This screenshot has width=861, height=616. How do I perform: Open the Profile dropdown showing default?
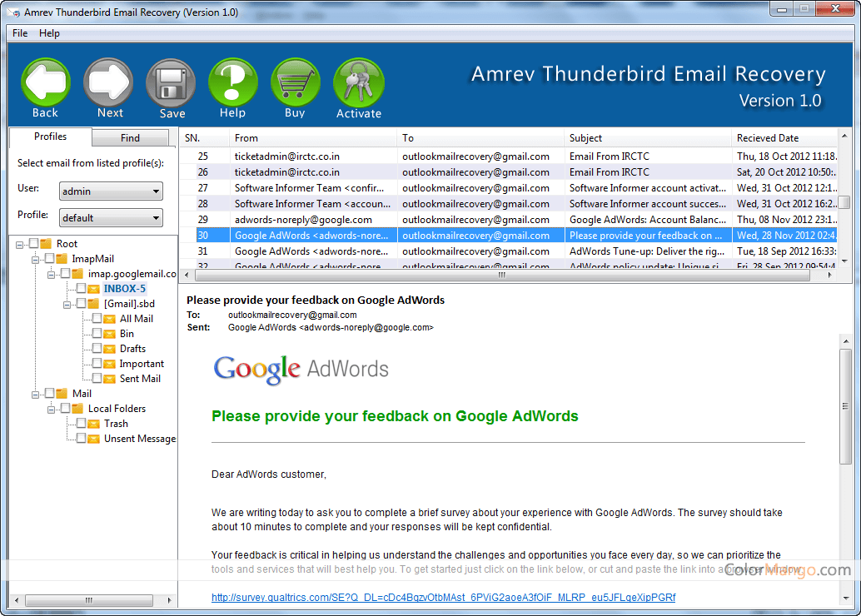(111, 218)
